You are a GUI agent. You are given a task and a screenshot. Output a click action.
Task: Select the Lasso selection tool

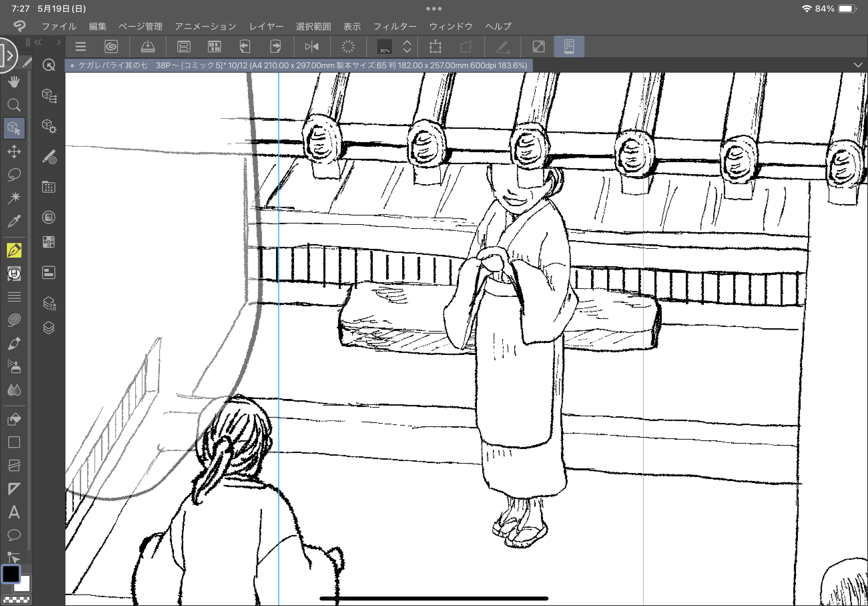14,174
